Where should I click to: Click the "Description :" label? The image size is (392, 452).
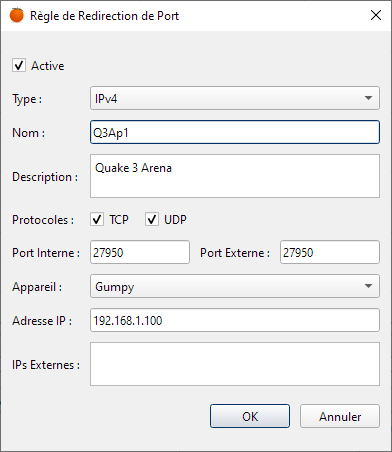coord(45,177)
